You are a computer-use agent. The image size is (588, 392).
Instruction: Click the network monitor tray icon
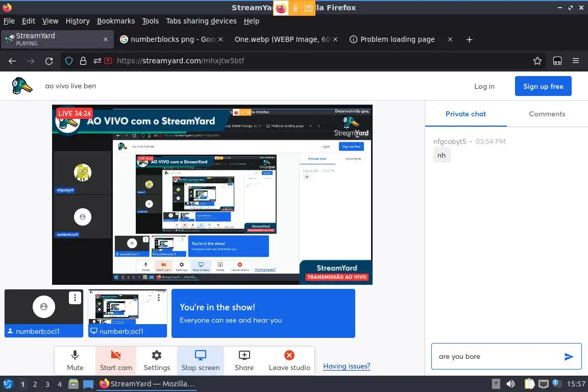pos(544,384)
